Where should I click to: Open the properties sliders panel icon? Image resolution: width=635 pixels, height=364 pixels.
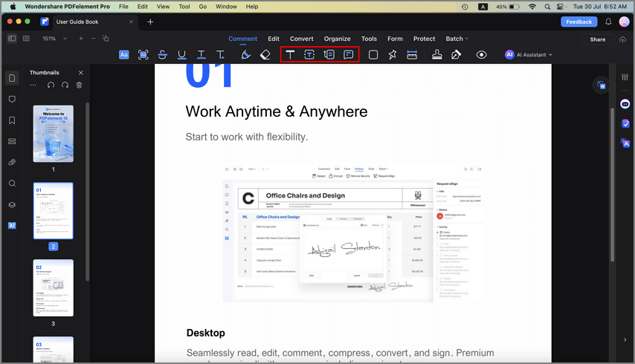click(x=625, y=77)
